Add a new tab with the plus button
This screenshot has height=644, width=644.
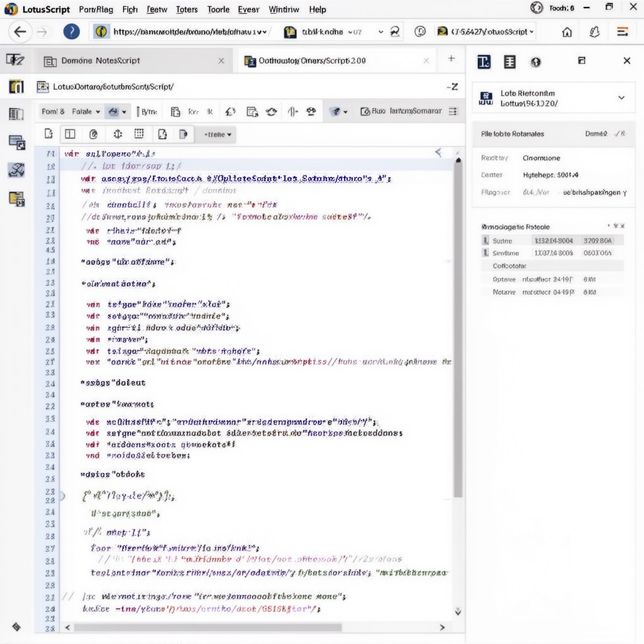452,58
